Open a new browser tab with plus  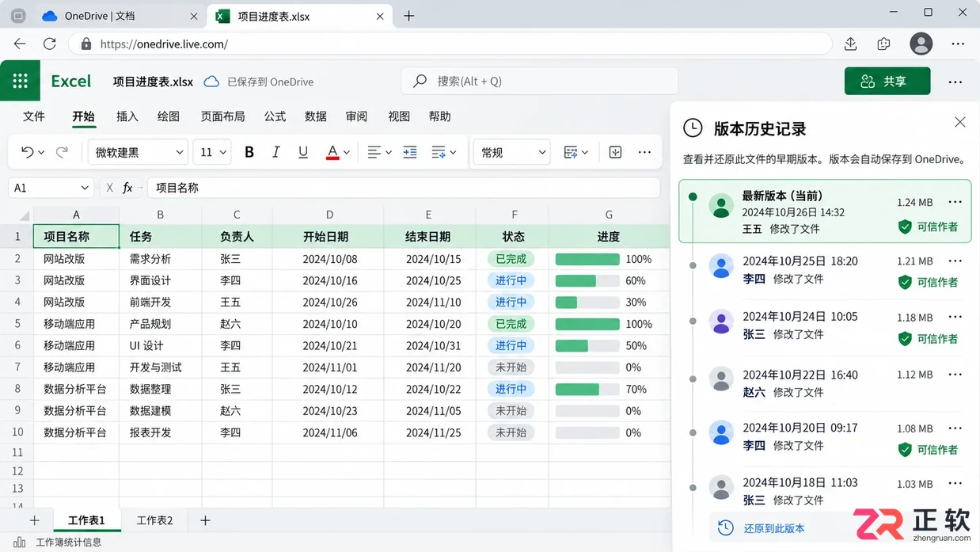click(x=408, y=16)
